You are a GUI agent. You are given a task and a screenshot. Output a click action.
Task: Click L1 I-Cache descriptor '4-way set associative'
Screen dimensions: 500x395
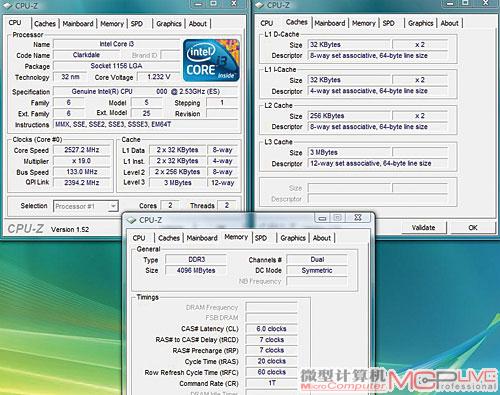pyautogui.click(x=377, y=91)
